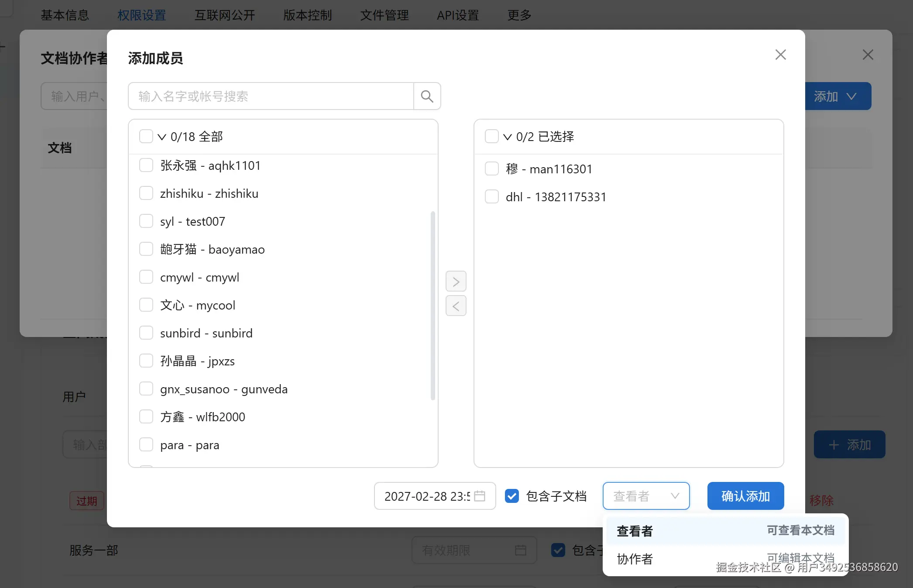This screenshot has height=588, width=913.
Task: Click the move-left arrow transfer button
Action: point(456,306)
